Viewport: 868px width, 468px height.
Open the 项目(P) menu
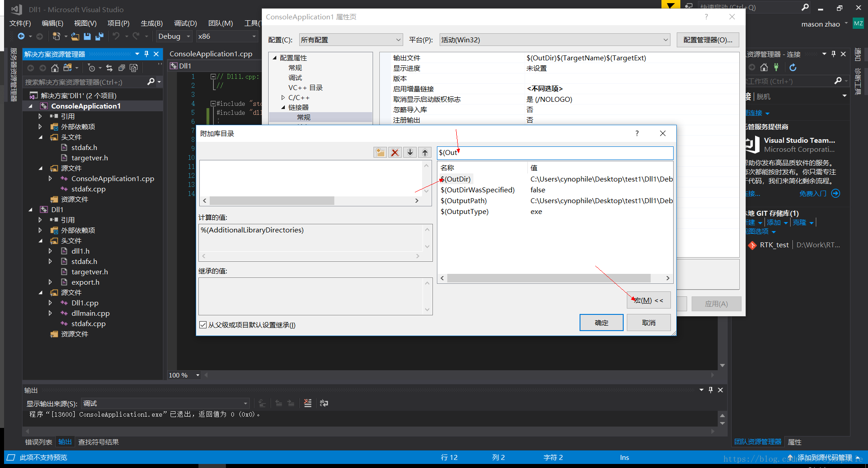(x=118, y=23)
